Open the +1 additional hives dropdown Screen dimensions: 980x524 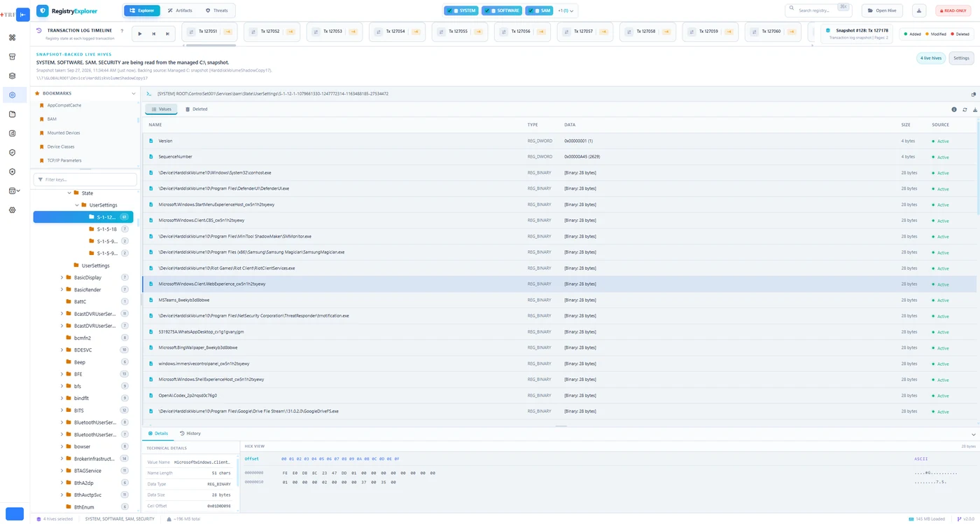click(x=566, y=11)
